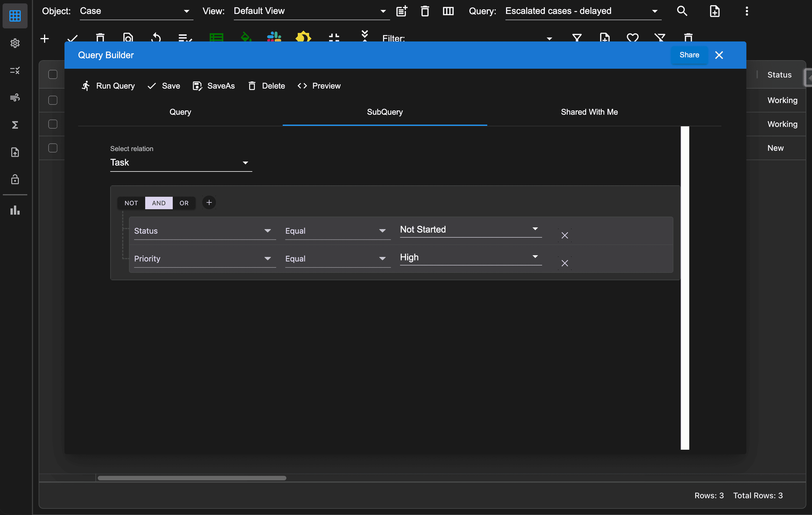This screenshot has height=515, width=812.
Task: Click the Share button
Action: pos(689,55)
